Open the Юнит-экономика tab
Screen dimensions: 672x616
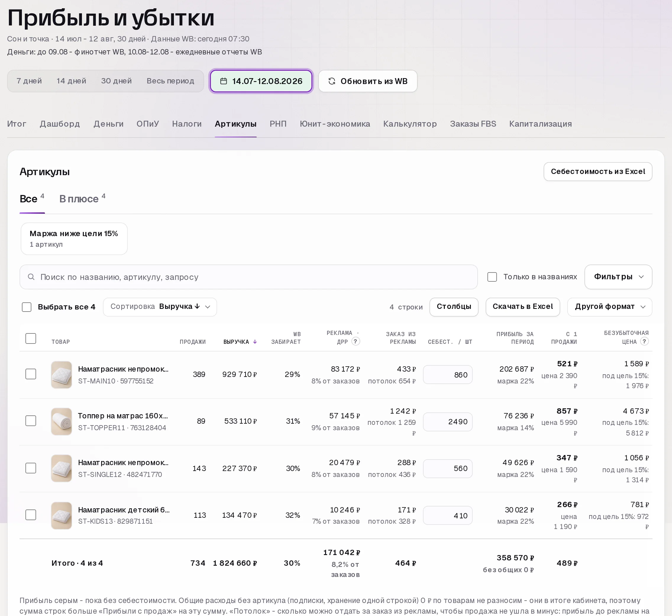point(335,124)
